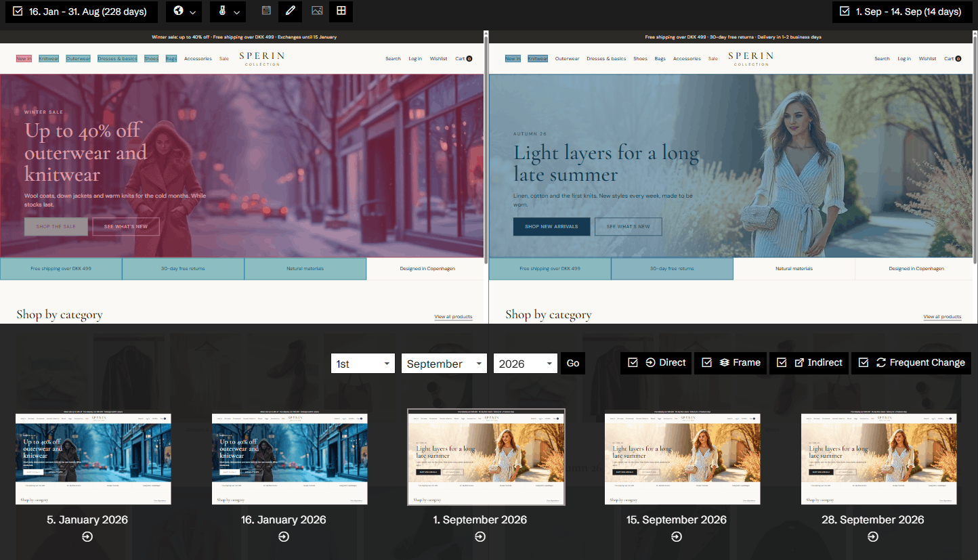978x560 pixels.
Task: Click the Shop the Sale button
Action: coord(56,227)
